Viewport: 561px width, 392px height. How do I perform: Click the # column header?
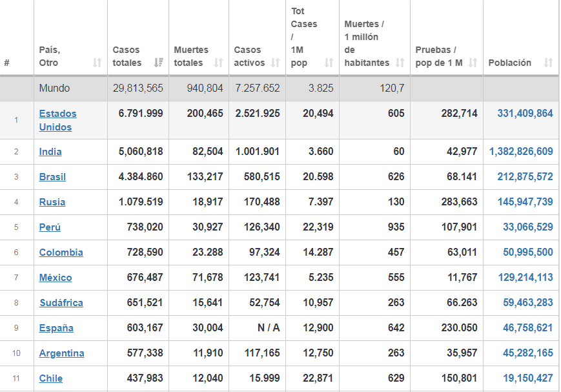click(6, 63)
